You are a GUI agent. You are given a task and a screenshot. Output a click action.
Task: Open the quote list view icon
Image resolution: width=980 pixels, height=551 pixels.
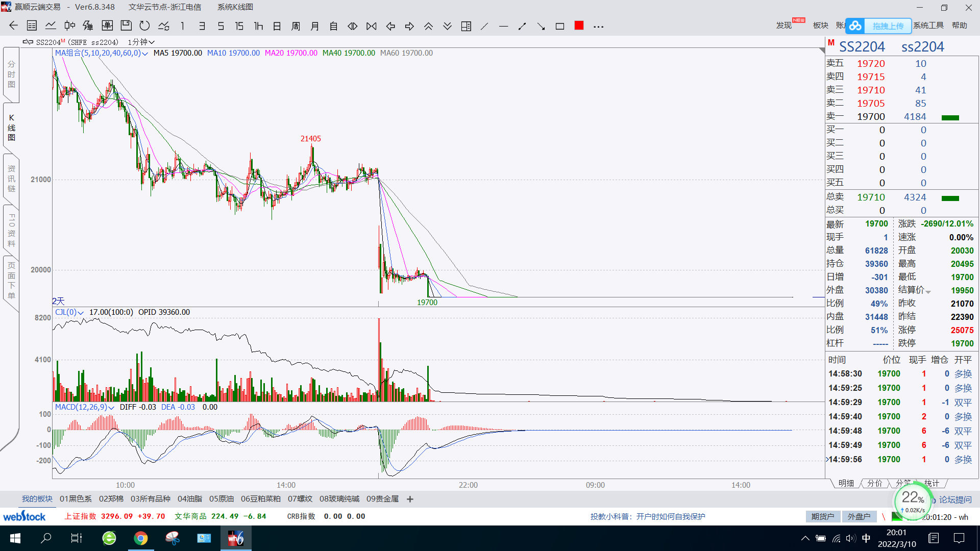(32, 26)
